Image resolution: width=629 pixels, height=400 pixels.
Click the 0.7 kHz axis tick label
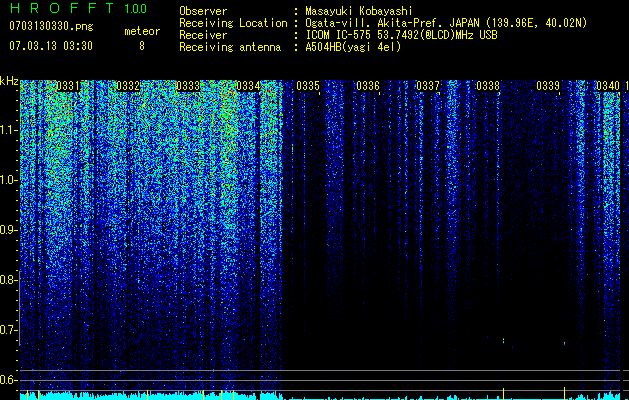[x=7, y=330]
